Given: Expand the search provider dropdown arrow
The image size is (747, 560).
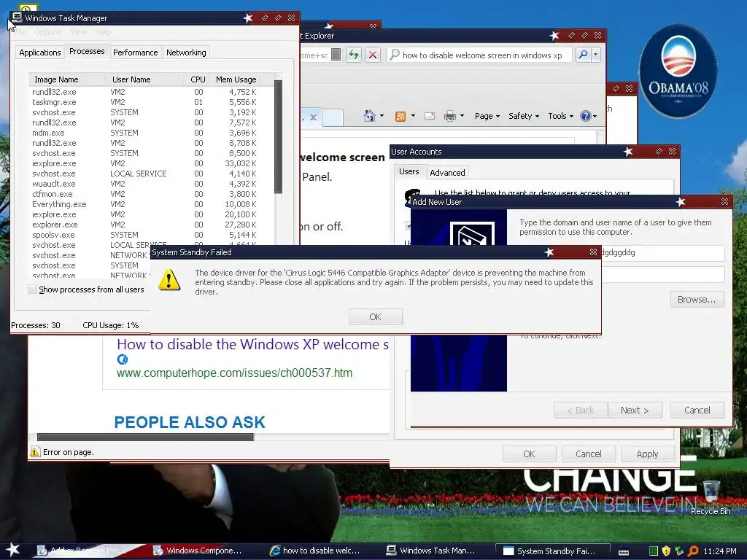Looking at the screenshot, I should click(x=595, y=55).
